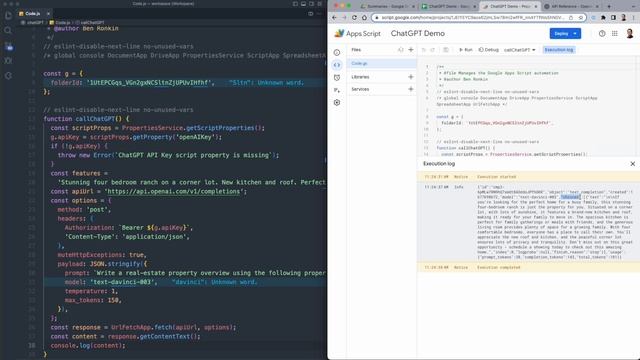640x360 pixels.
Task: Click the Redo icon in Apps Script toolbar
Action: pos(433,50)
